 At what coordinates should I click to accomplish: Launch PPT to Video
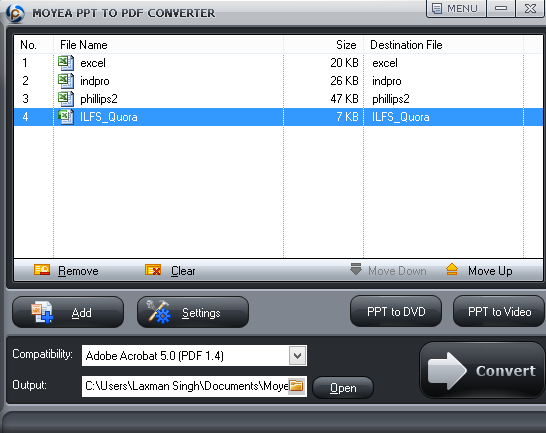tap(499, 311)
